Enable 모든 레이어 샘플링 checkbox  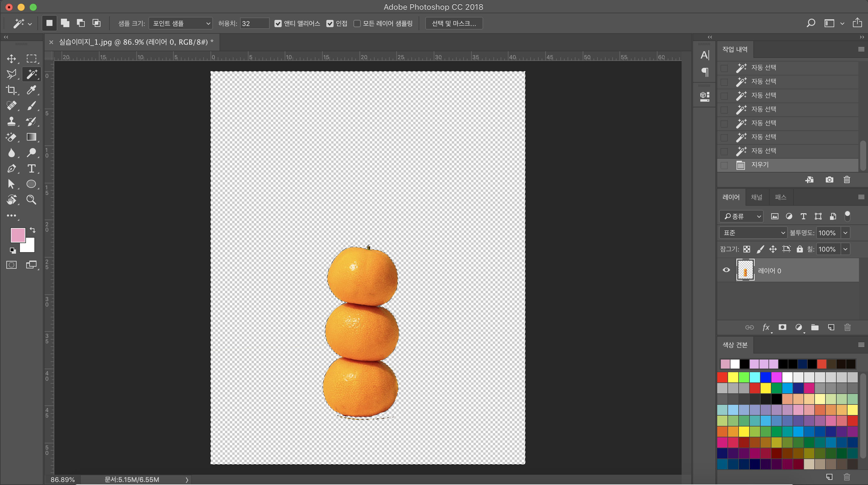357,24
